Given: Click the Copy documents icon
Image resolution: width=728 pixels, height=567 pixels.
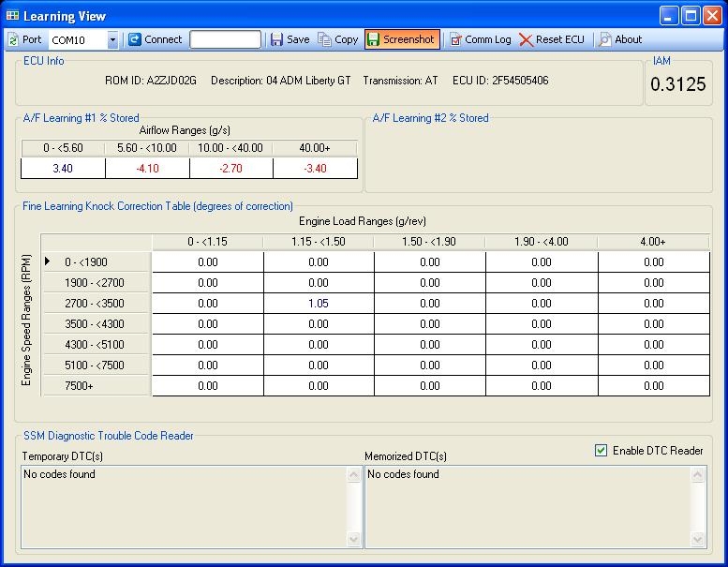Looking at the screenshot, I should pyautogui.click(x=324, y=40).
